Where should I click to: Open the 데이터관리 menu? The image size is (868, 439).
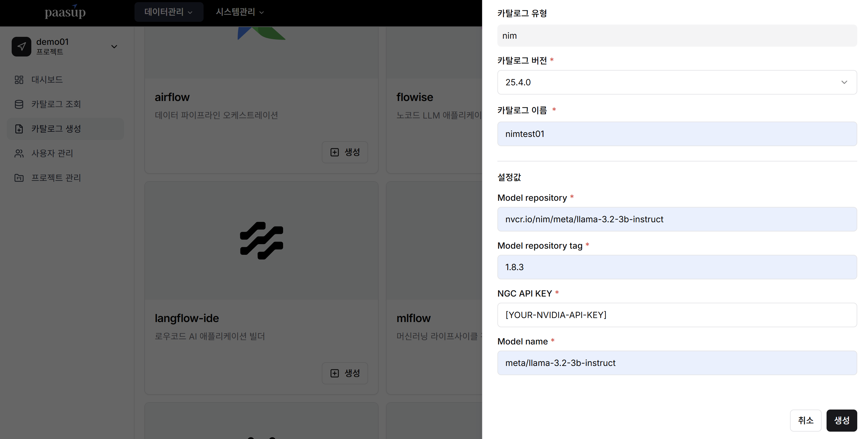(x=169, y=12)
